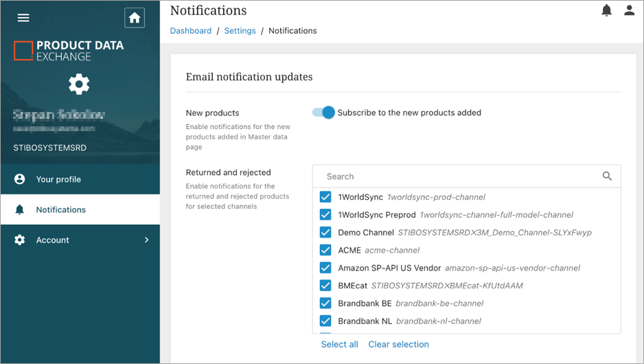
Task: Open Your profile menu item
Action: (58, 179)
